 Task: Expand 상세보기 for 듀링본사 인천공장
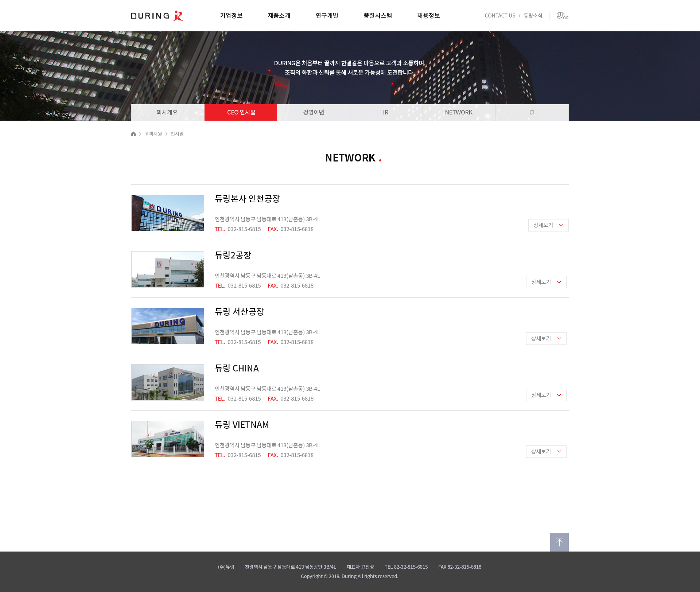tap(548, 225)
